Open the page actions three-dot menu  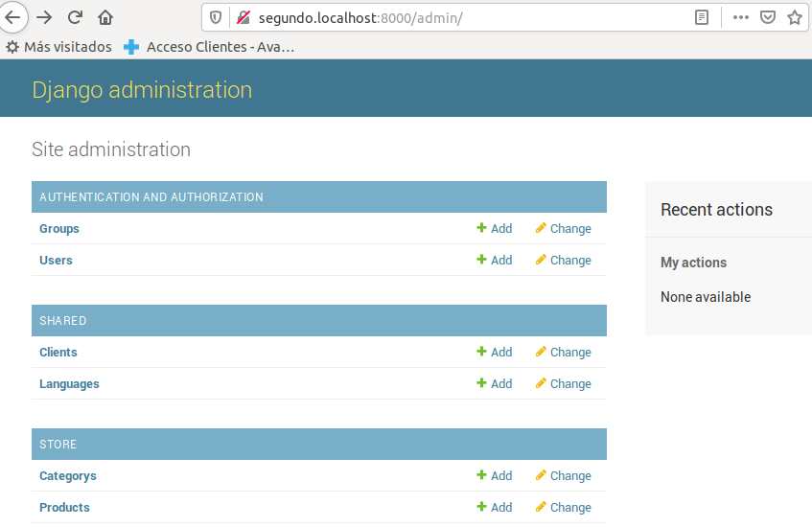[x=740, y=17]
